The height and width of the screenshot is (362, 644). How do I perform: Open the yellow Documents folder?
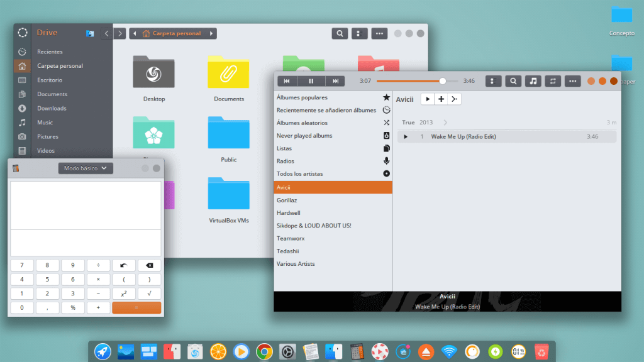228,72
